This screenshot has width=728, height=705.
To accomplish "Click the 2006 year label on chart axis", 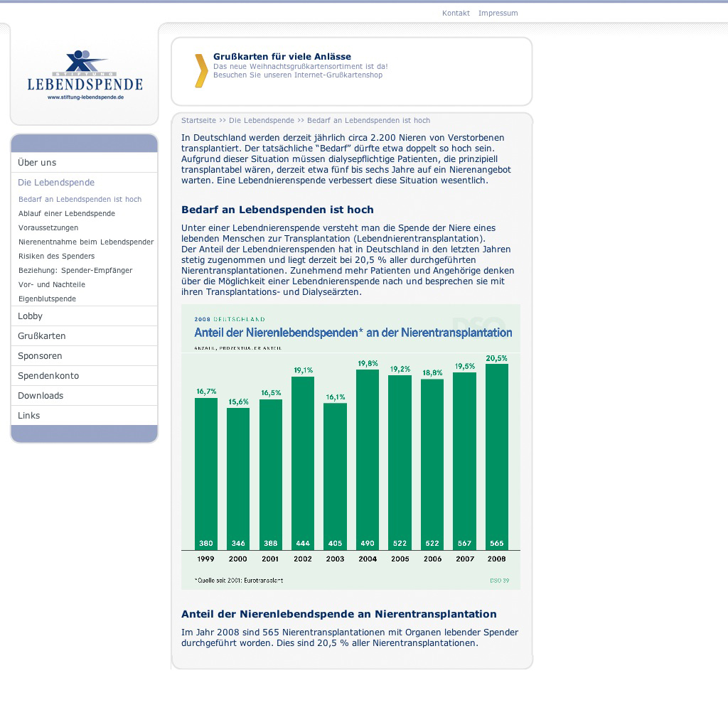I will coord(432,559).
